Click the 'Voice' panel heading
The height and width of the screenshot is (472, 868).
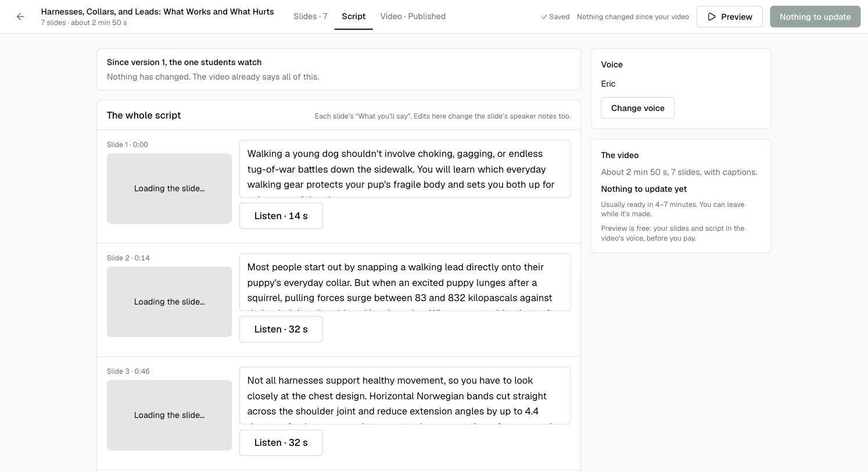[x=612, y=65]
